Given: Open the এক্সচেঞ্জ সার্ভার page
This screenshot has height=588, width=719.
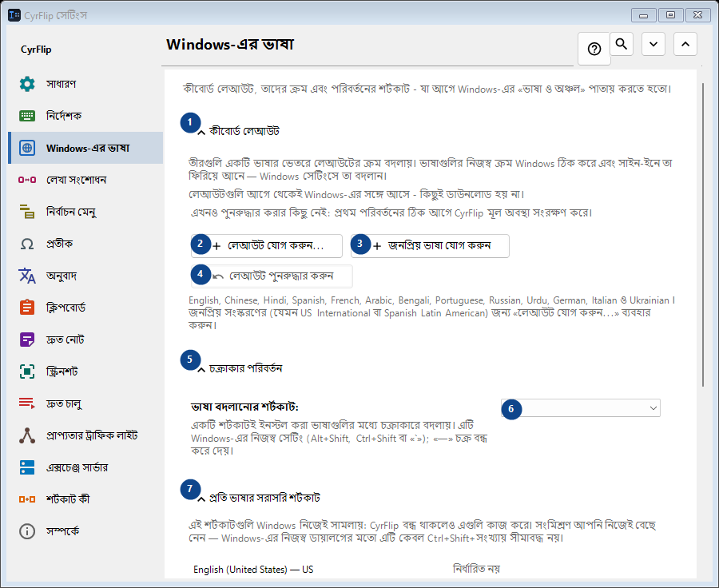Looking at the screenshot, I should click(85, 467).
